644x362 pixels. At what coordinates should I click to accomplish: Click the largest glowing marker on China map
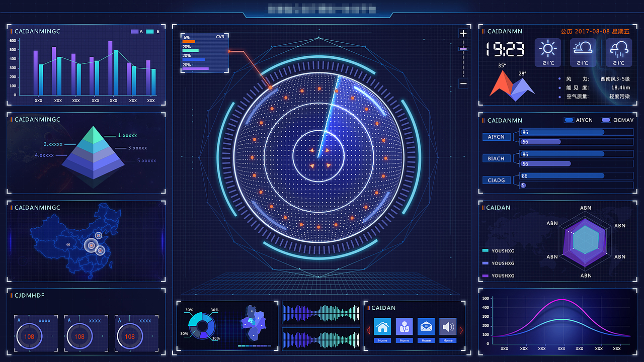click(x=91, y=245)
